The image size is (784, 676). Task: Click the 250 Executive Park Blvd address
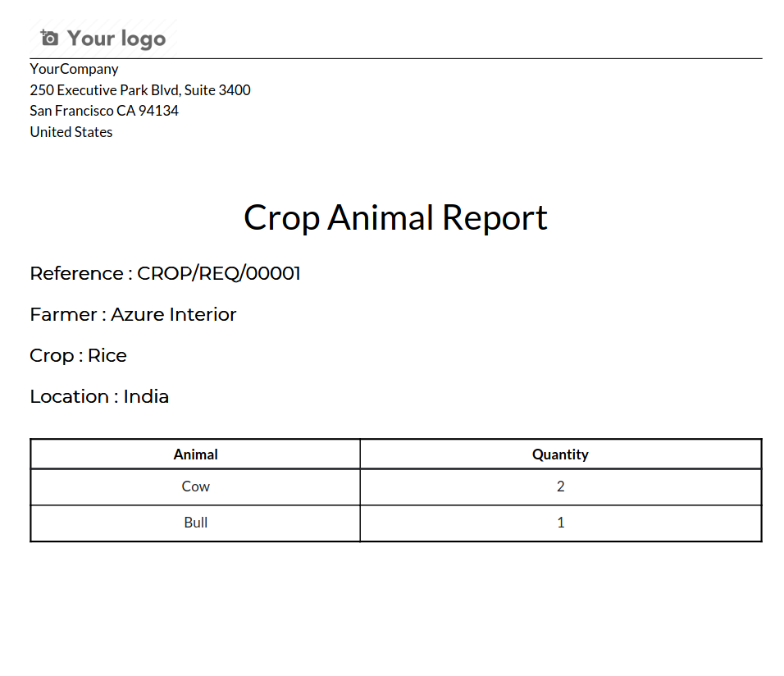point(140,90)
